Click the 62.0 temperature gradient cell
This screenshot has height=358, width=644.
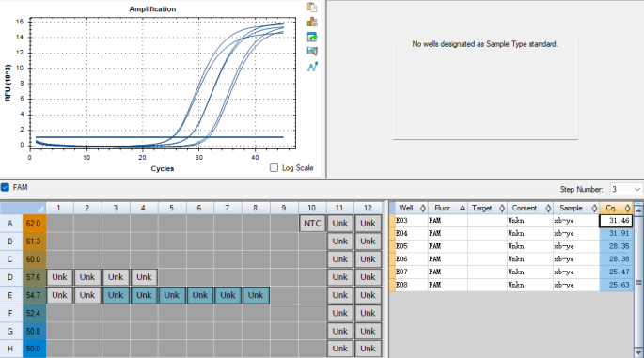tap(33, 224)
